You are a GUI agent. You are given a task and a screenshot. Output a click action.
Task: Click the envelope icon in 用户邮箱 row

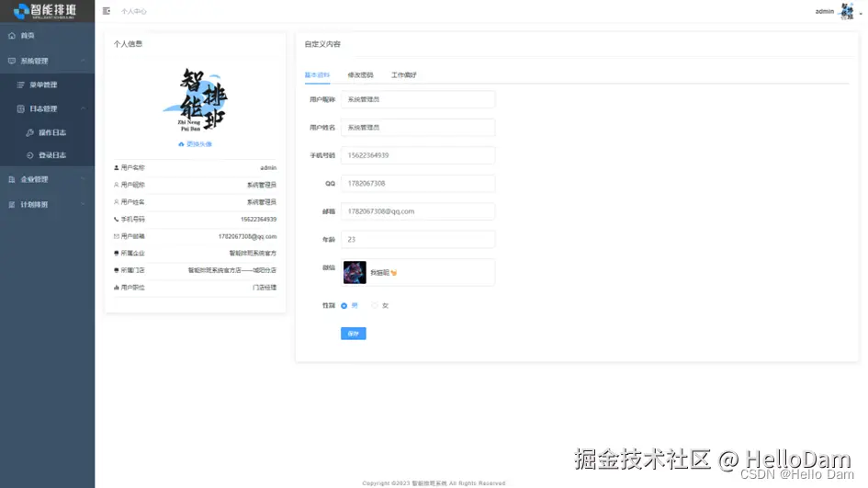coord(117,236)
